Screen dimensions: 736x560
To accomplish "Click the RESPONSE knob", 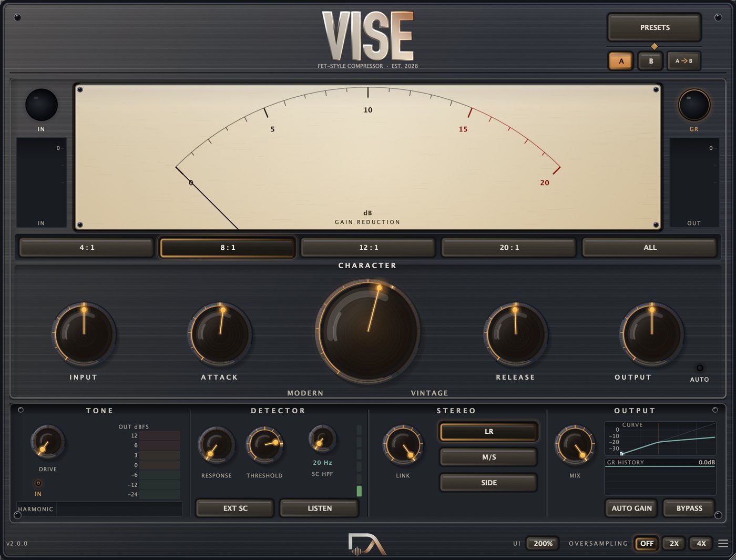I will (x=216, y=446).
